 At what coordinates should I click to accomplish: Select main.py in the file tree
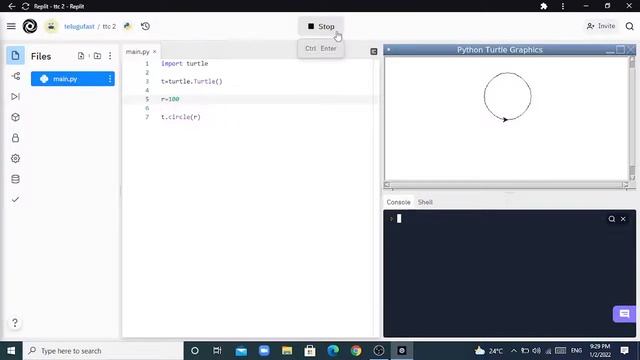[x=73, y=79]
